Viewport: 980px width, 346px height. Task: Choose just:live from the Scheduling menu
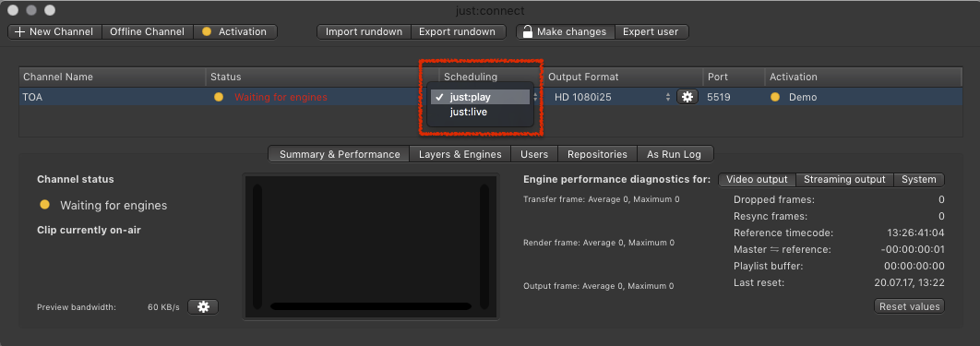(x=480, y=113)
